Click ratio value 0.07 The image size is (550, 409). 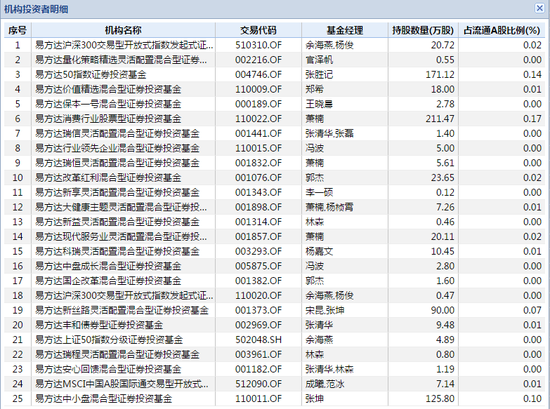(532, 310)
